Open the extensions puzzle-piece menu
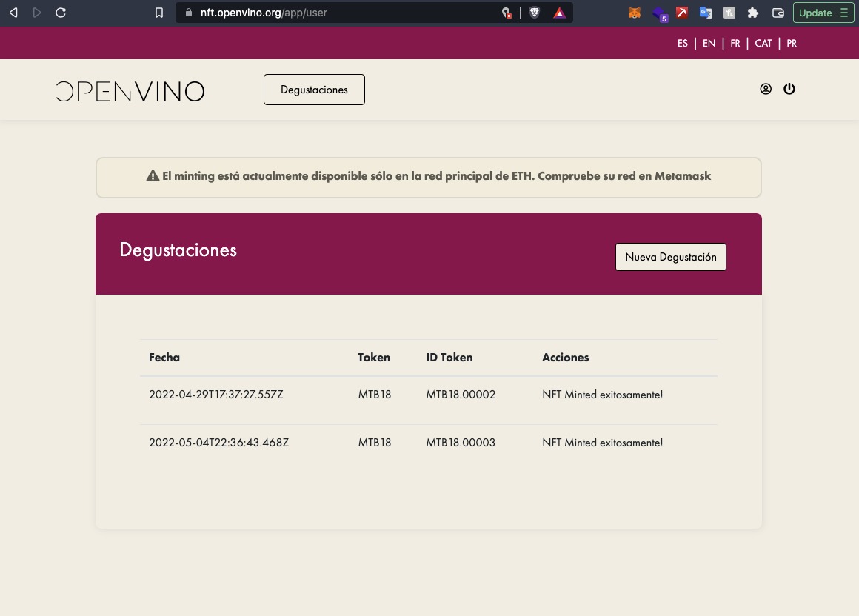The image size is (859, 616). click(753, 13)
